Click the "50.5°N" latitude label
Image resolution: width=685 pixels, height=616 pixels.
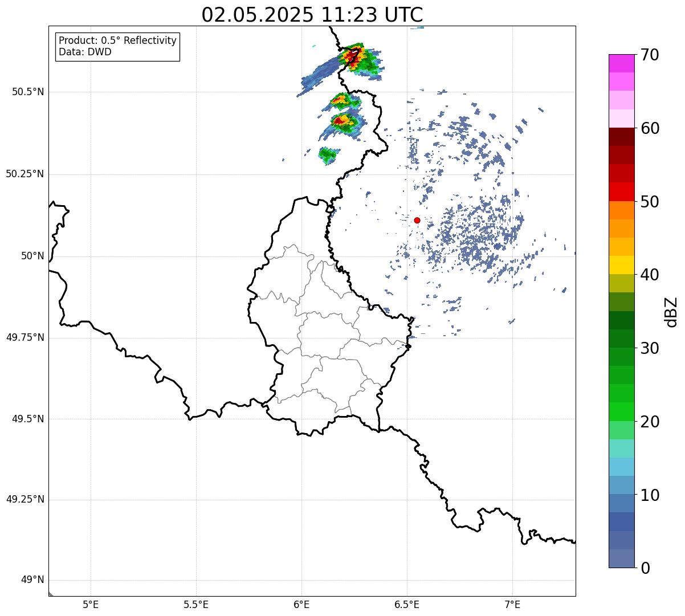(28, 92)
